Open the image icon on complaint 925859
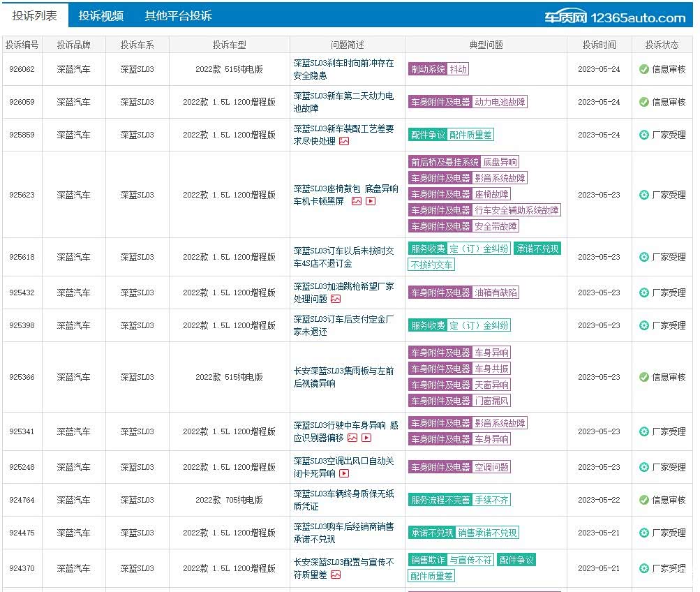The height and width of the screenshot is (592, 700). coord(344,141)
